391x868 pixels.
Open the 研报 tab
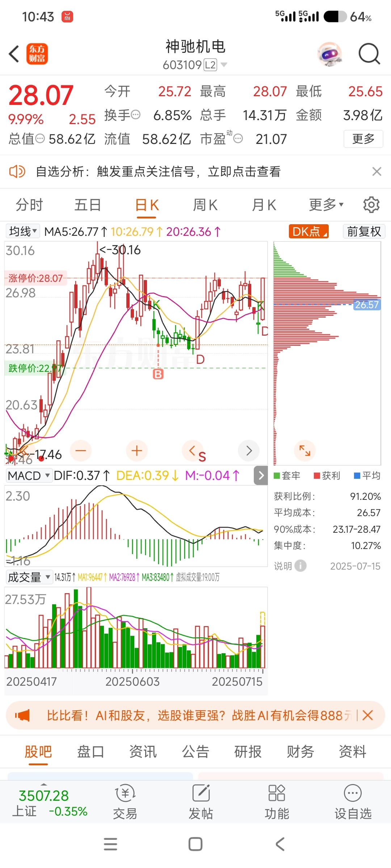[248, 752]
